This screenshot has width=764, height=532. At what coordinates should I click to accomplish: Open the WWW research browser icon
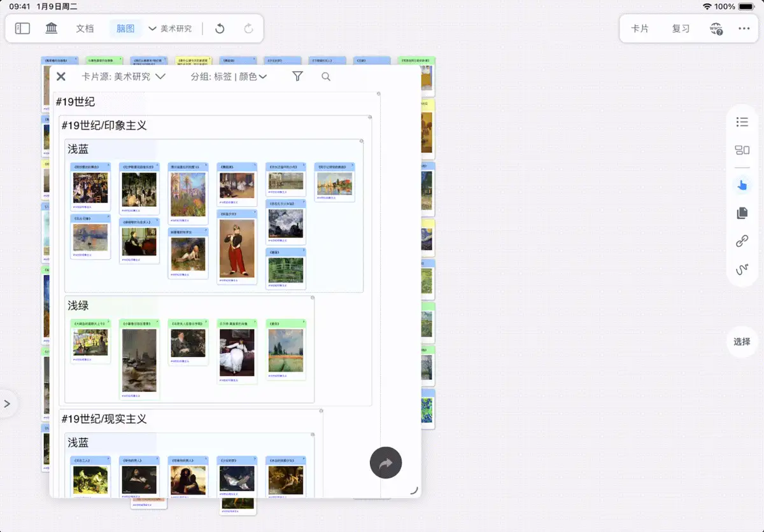[x=716, y=29]
